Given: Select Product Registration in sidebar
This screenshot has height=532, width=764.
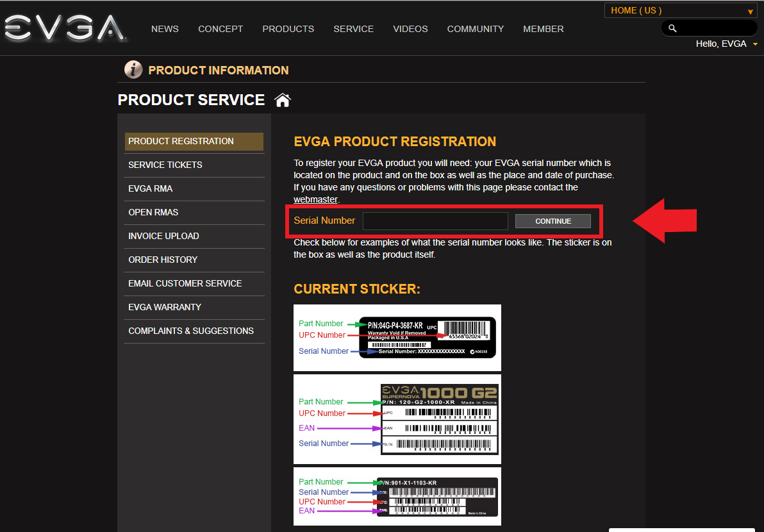Looking at the screenshot, I should 194,141.
